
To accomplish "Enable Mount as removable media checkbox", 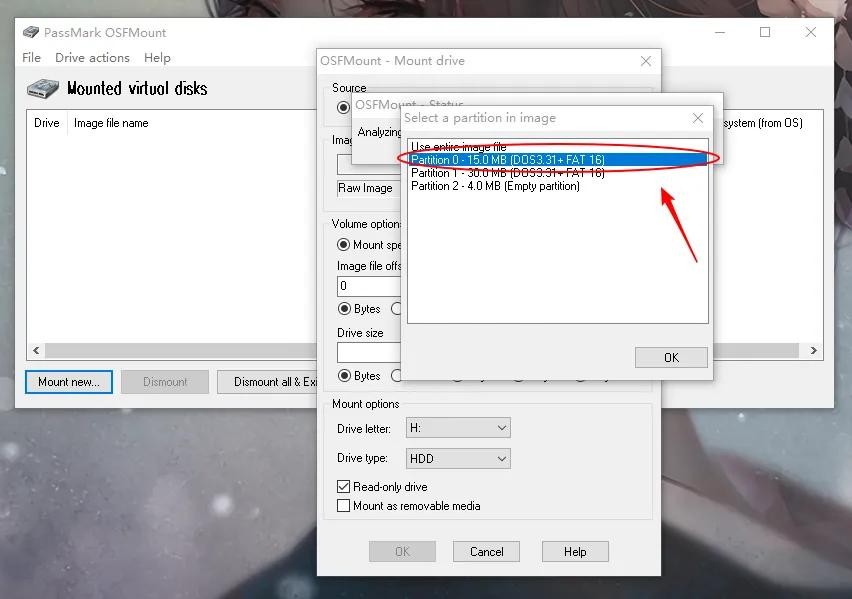I will (344, 506).
